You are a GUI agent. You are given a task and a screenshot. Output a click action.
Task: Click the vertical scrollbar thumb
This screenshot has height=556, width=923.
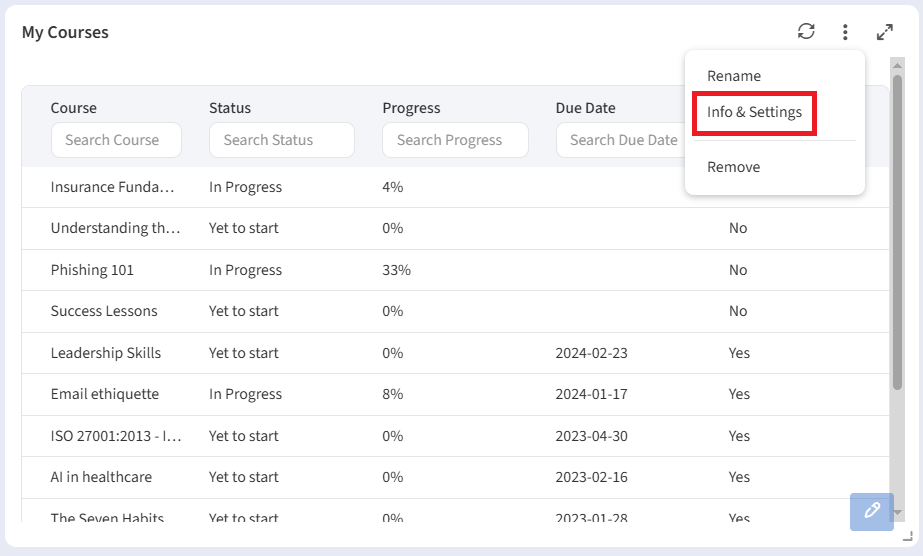(x=897, y=230)
